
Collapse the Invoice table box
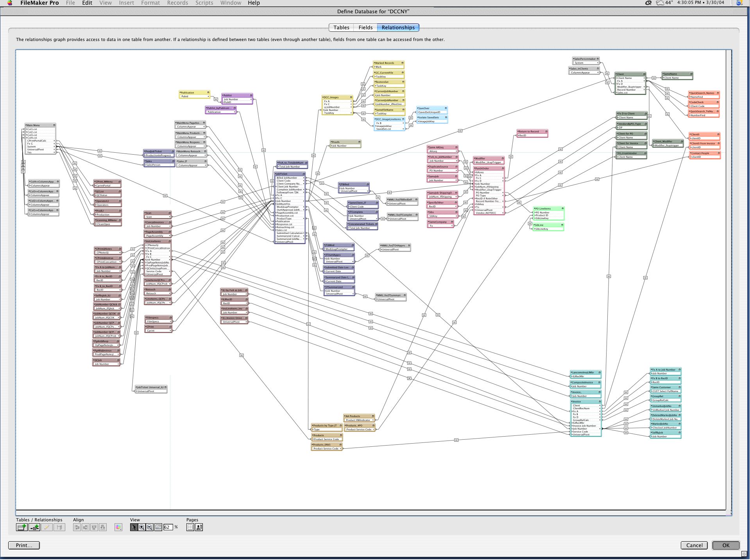600,401
